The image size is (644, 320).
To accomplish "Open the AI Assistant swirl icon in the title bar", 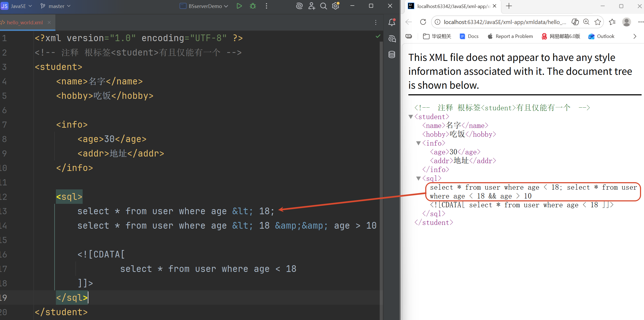I will click(x=299, y=6).
